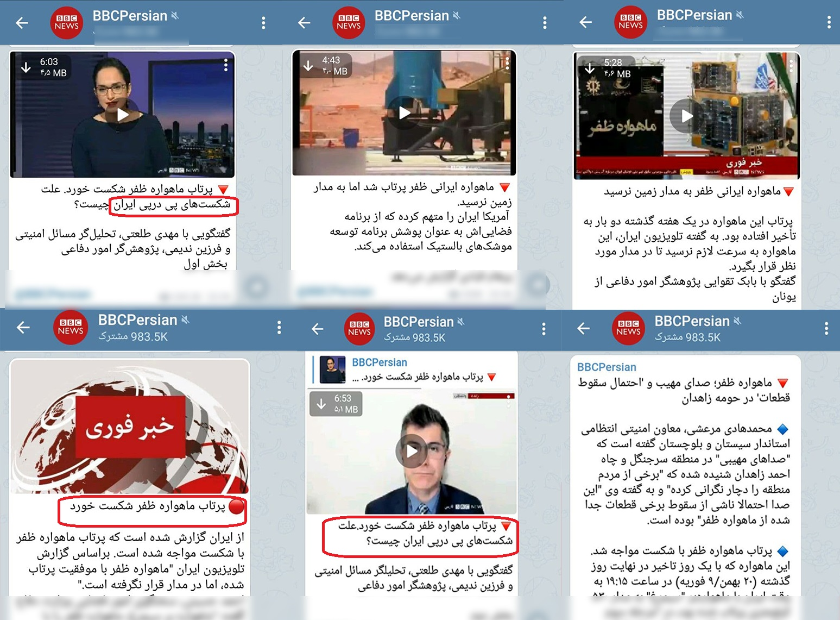Open BBC News avatar in the 5:28 video chat
Screen dimensions: 840x620
click(630, 22)
